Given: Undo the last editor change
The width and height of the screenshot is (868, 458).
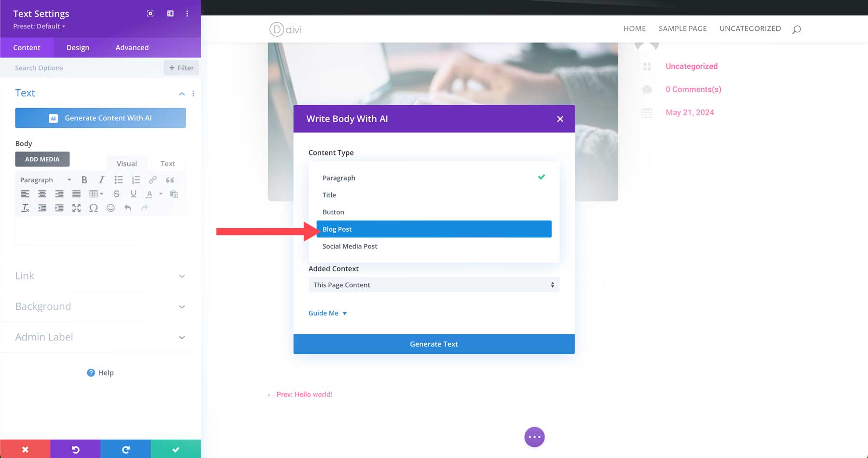Looking at the screenshot, I should 127,208.
